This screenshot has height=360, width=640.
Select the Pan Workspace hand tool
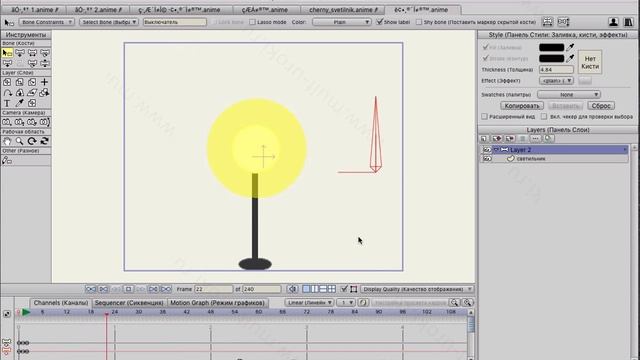click(x=7, y=141)
